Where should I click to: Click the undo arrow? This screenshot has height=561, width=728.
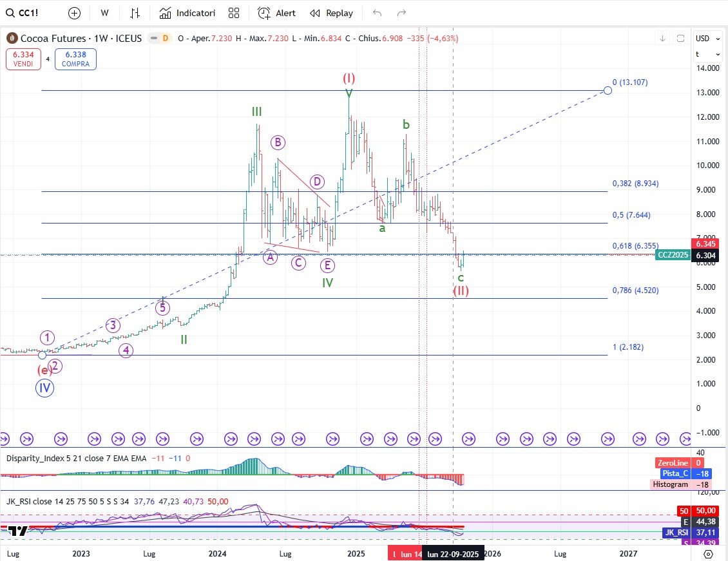[x=378, y=13]
